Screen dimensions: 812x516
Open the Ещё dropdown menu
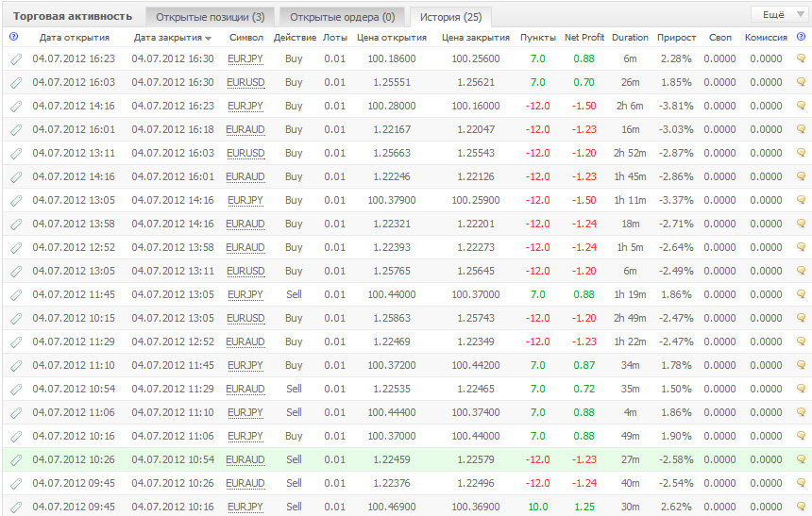tap(780, 15)
